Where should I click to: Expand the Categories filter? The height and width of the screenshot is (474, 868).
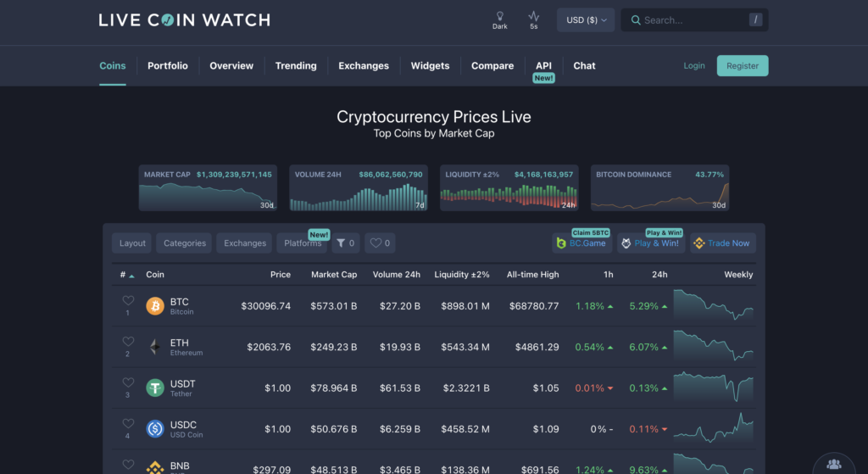[x=184, y=243]
